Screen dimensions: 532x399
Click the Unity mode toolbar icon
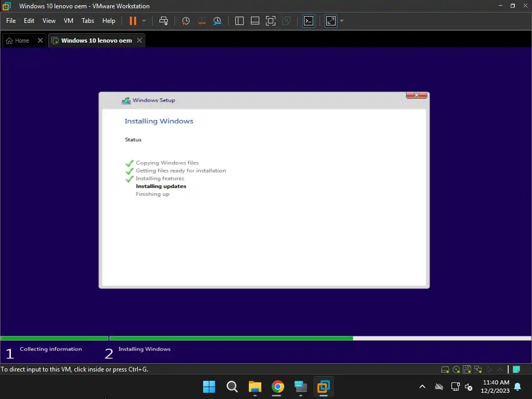pyautogui.click(x=286, y=21)
